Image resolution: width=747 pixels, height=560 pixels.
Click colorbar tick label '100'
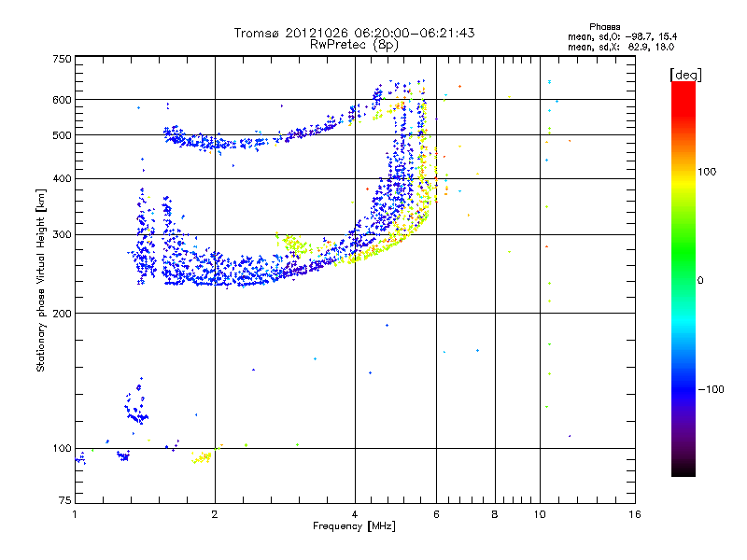click(707, 172)
